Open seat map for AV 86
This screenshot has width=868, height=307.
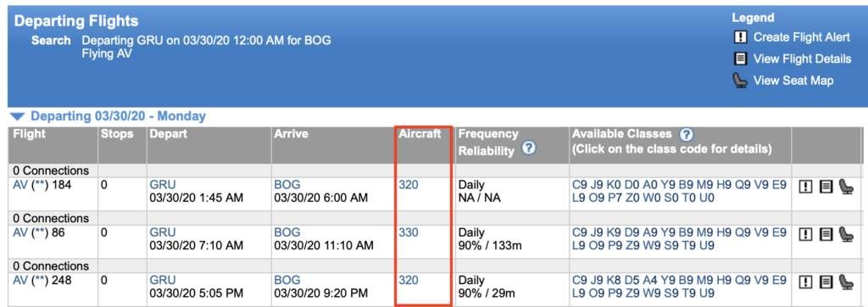[847, 234]
